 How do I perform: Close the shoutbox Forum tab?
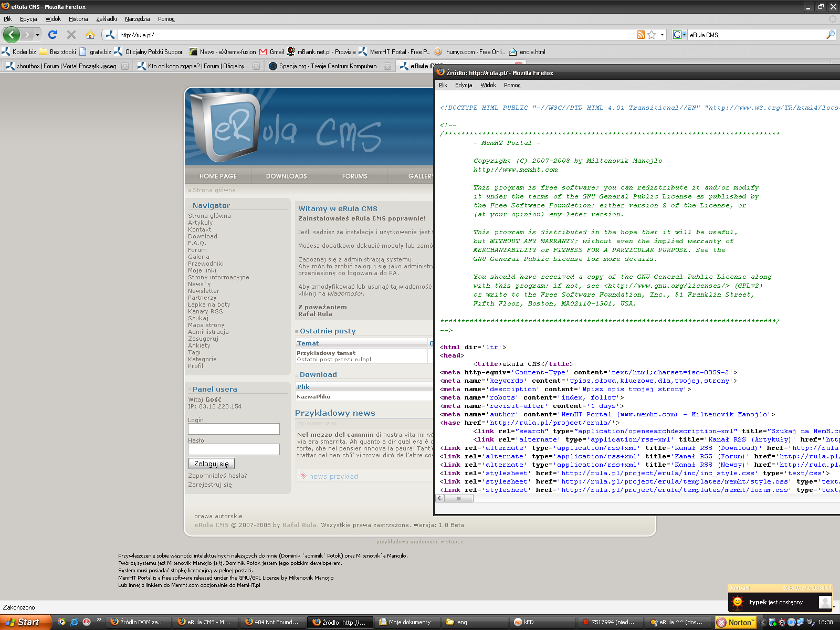point(125,66)
